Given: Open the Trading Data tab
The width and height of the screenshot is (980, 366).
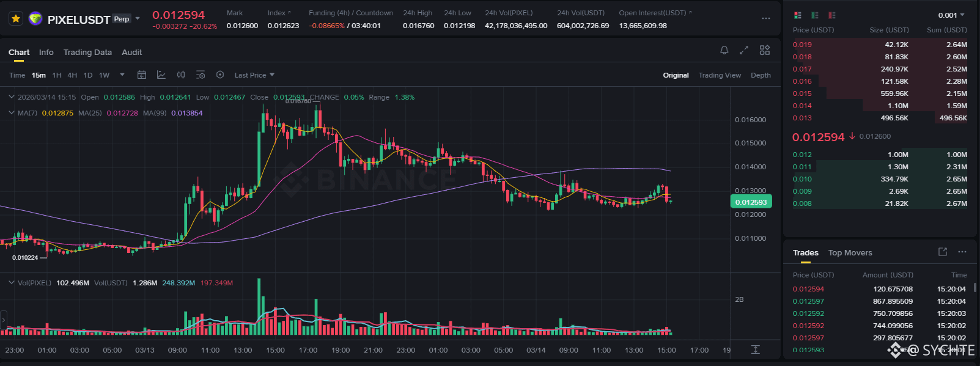Looking at the screenshot, I should click(87, 53).
